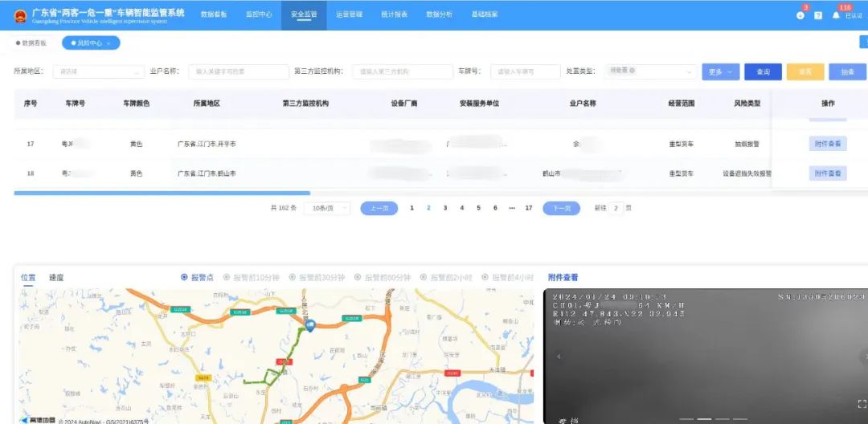Click the 风险类型 column header
The height and width of the screenshot is (424, 868).
click(x=747, y=104)
